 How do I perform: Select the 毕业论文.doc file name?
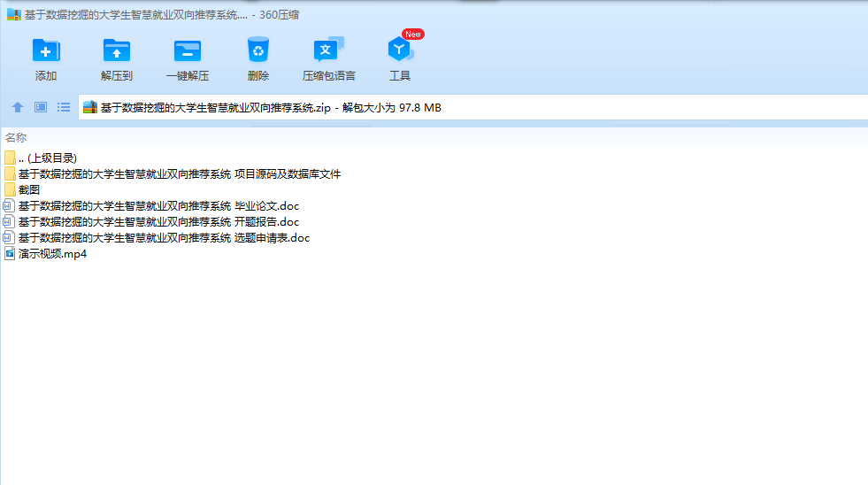[x=158, y=206]
